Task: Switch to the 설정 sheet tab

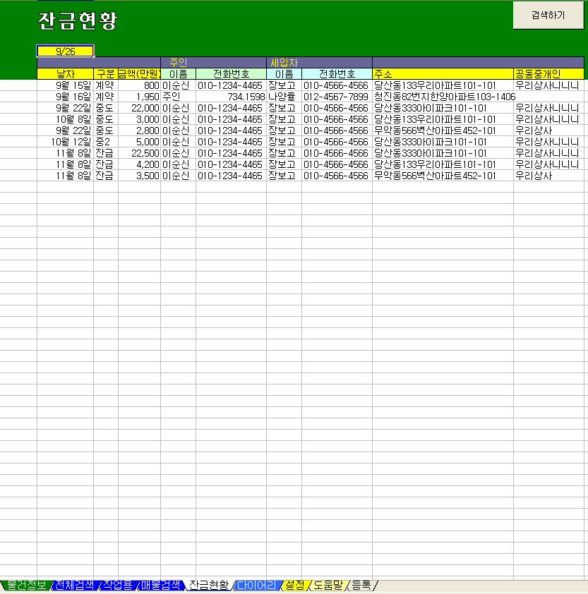Action: tap(295, 585)
